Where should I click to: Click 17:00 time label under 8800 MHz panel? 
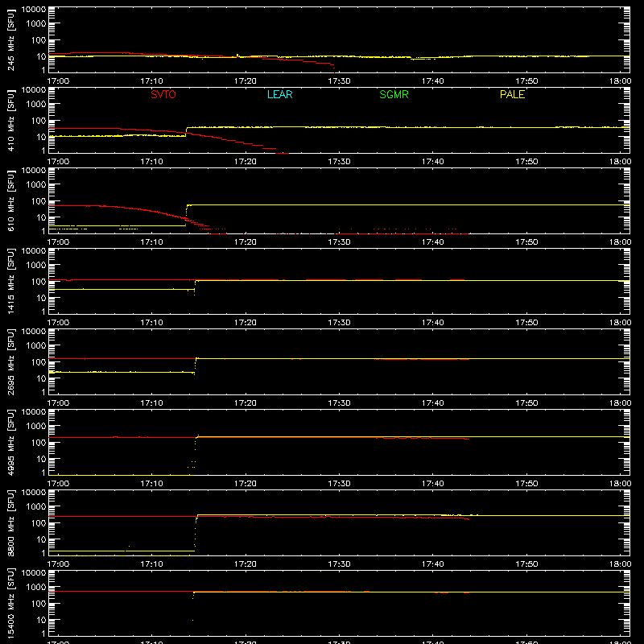point(58,564)
